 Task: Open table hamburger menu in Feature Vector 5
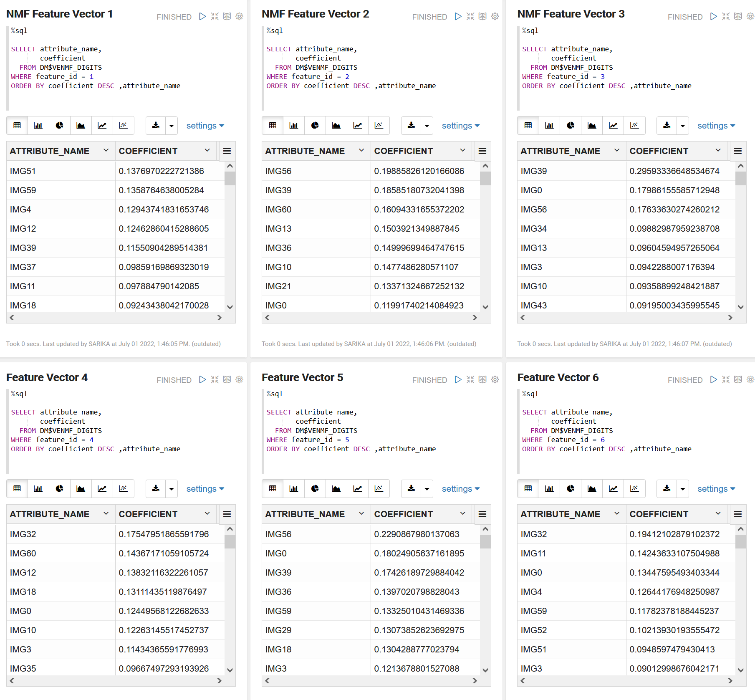(482, 514)
